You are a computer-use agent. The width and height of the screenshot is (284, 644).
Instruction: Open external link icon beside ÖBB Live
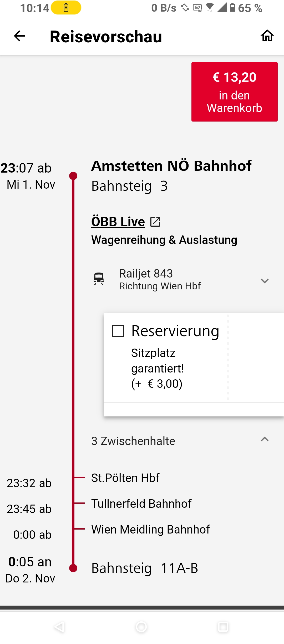[155, 222]
